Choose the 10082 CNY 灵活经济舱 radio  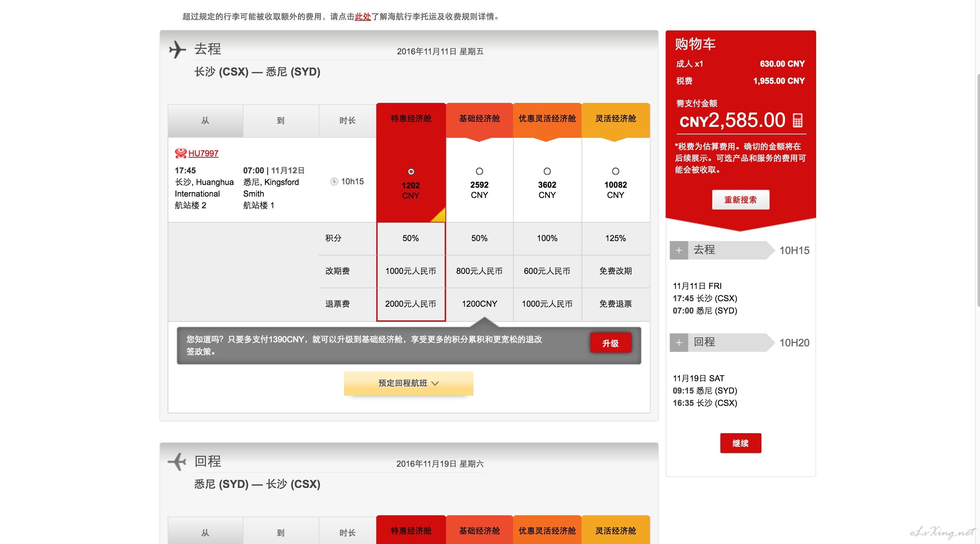coord(616,171)
